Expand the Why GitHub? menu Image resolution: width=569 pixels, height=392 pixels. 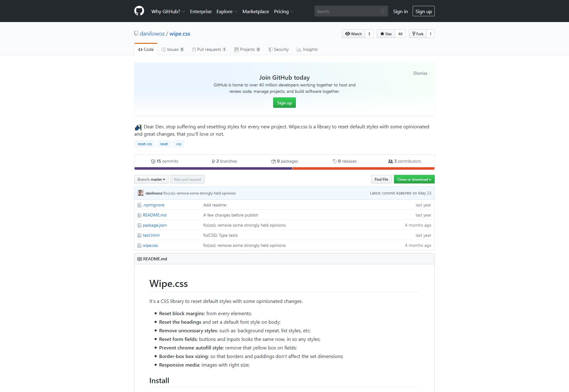tap(168, 11)
